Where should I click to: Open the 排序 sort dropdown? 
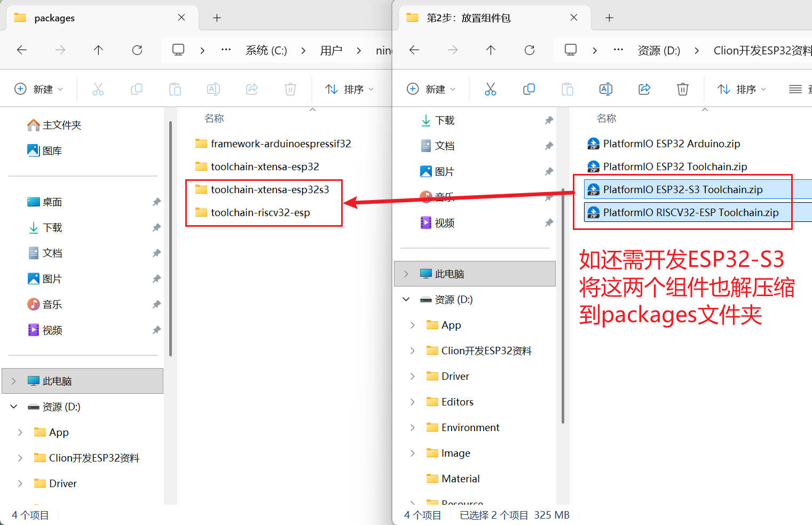(x=350, y=89)
